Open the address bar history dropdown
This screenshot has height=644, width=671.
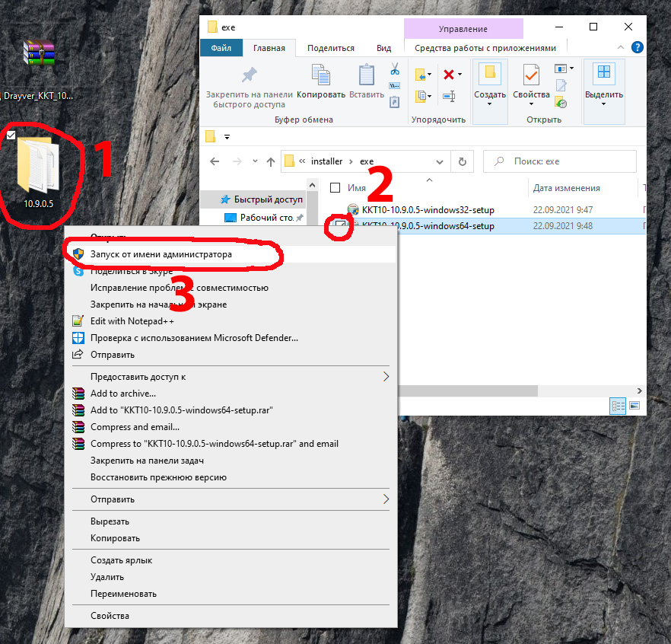(x=440, y=161)
